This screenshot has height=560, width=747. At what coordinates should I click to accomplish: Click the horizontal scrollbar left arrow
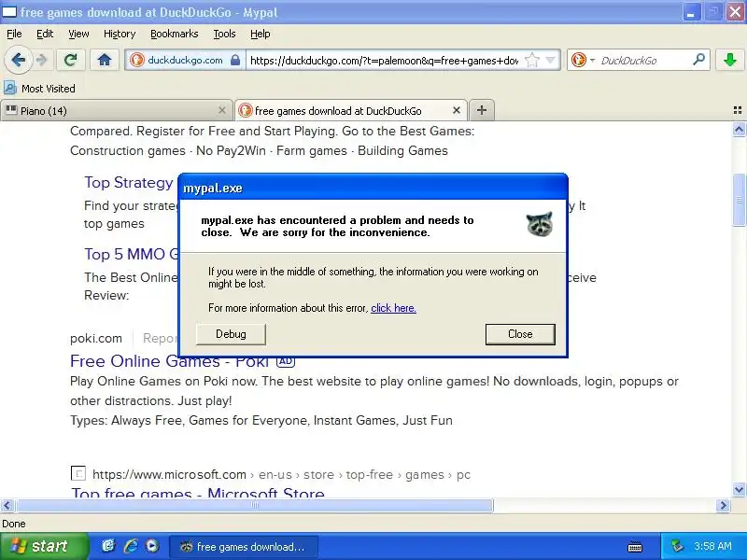(7, 505)
